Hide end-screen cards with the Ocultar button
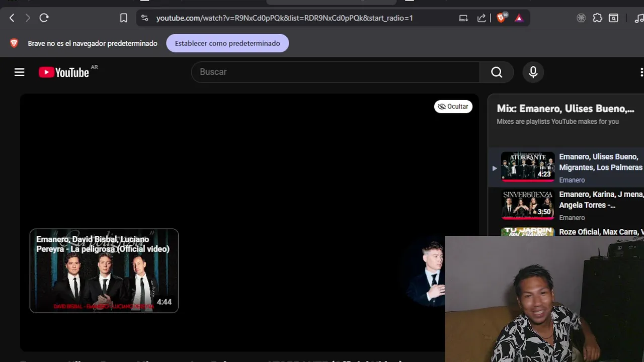This screenshot has height=362, width=644. (x=453, y=107)
